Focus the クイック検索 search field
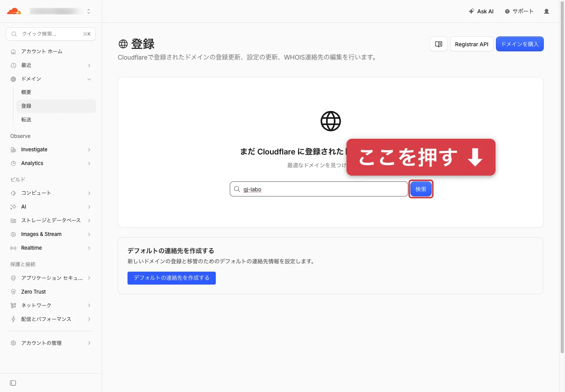Image resolution: width=565 pixels, height=392 pixels. pos(51,34)
